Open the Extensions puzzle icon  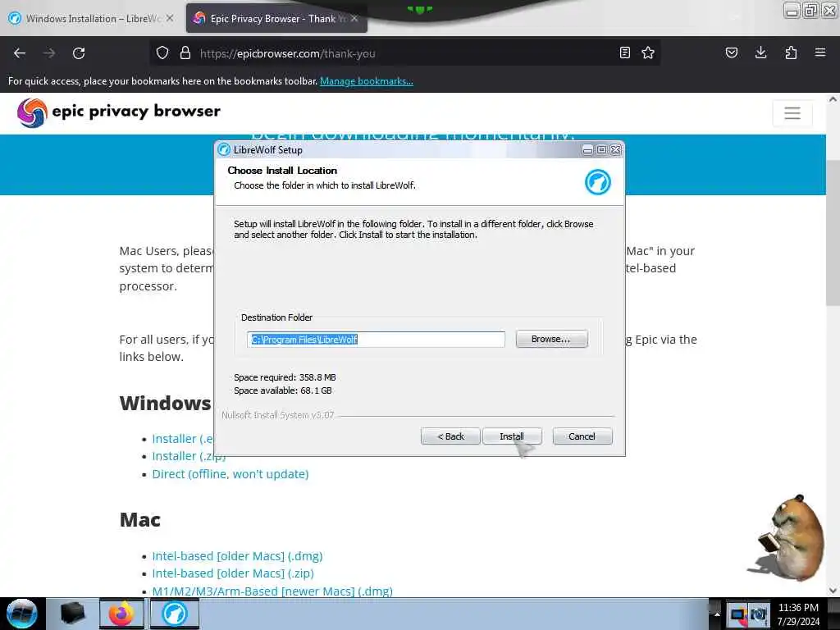pos(791,52)
